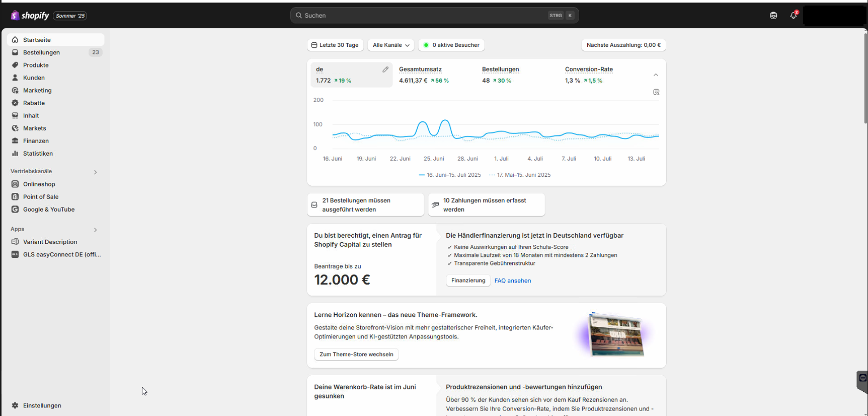Click the Sidekick assistant icon in top bar
This screenshot has width=868, height=416.
773,16
